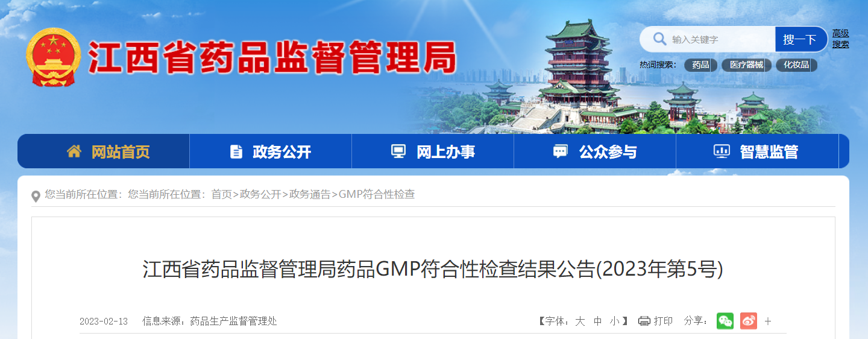Click the monitor icon beside 网上办事
The image size is (868, 339).
click(398, 151)
